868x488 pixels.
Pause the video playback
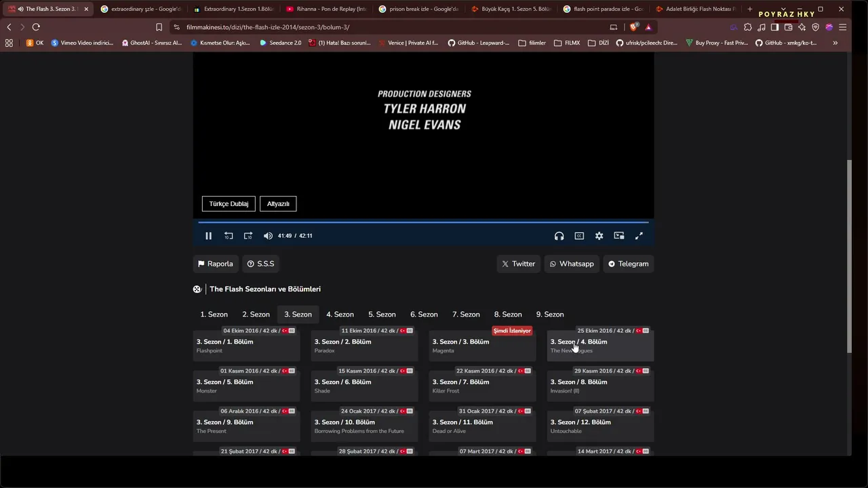pyautogui.click(x=209, y=236)
